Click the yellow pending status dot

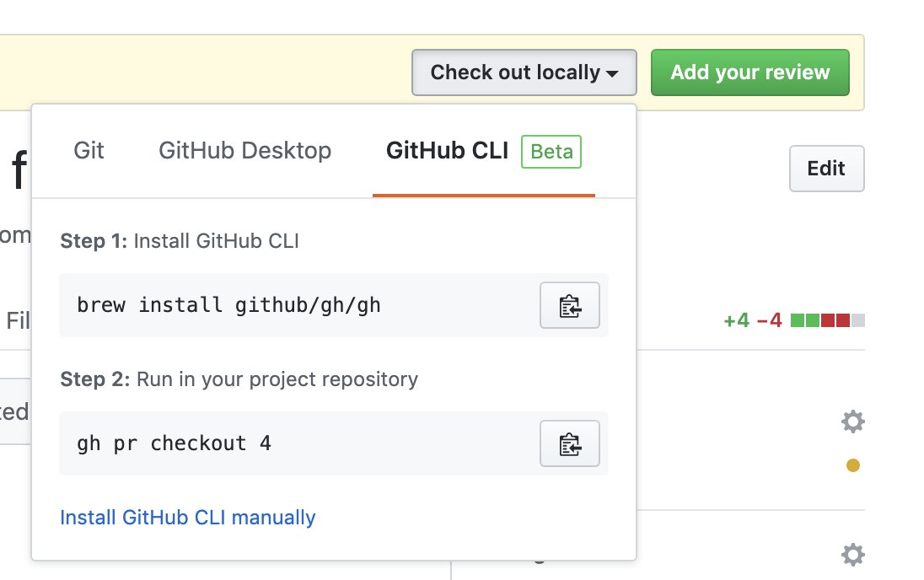pyautogui.click(x=852, y=465)
